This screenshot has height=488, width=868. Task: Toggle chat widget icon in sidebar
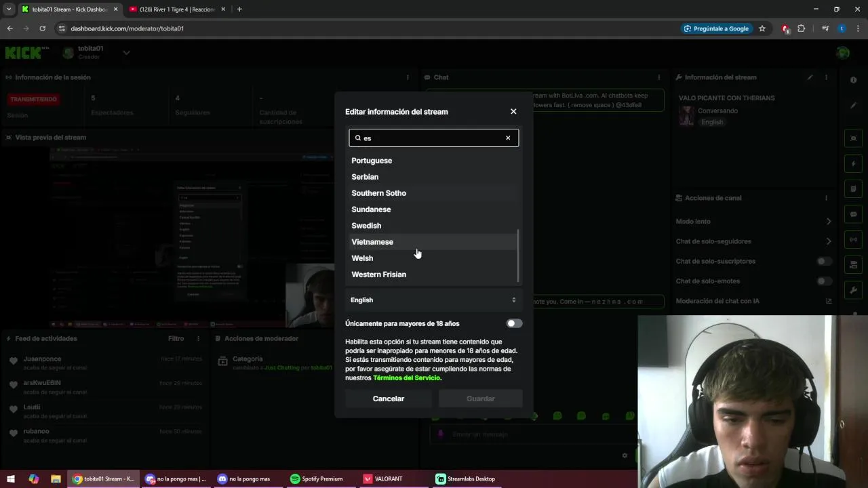pyautogui.click(x=854, y=214)
